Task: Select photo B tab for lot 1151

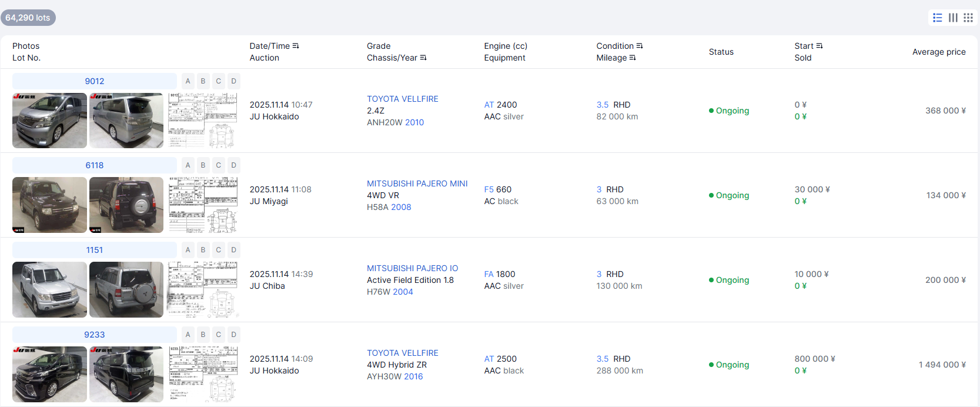Action: 203,250
